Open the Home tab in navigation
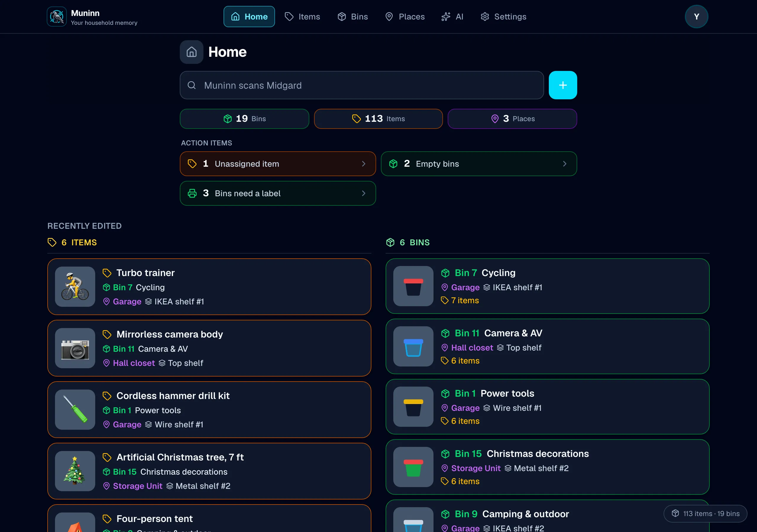The width and height of the screenshot is (757, 532). click(x=249, y=17)
